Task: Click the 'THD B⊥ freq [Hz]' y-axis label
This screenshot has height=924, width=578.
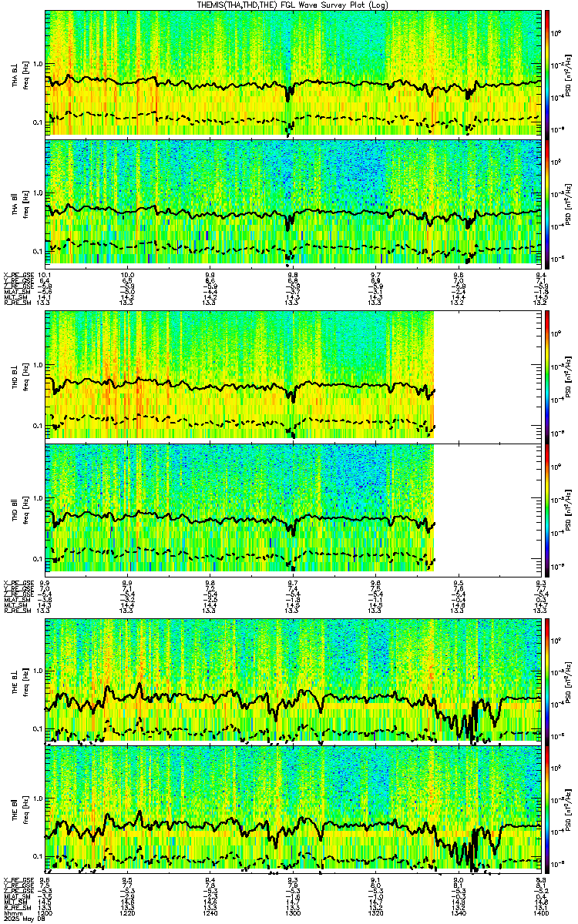Action: (19, 376)
